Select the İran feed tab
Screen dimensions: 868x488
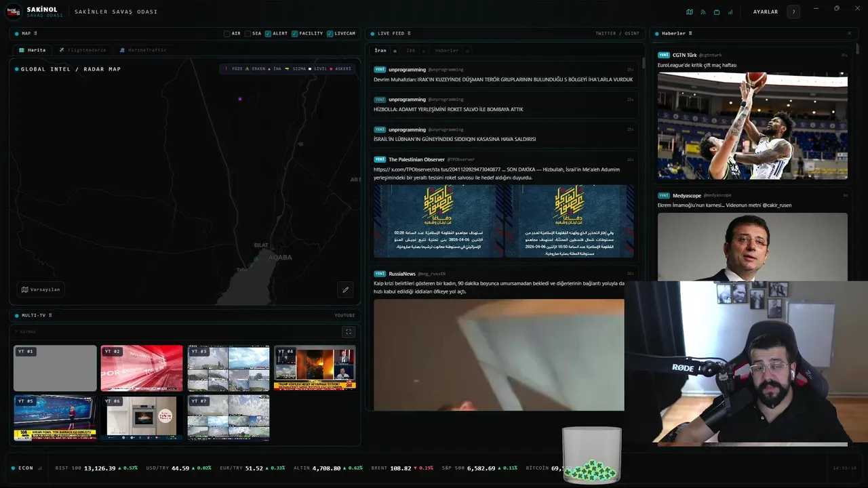[x=380, y=51]
